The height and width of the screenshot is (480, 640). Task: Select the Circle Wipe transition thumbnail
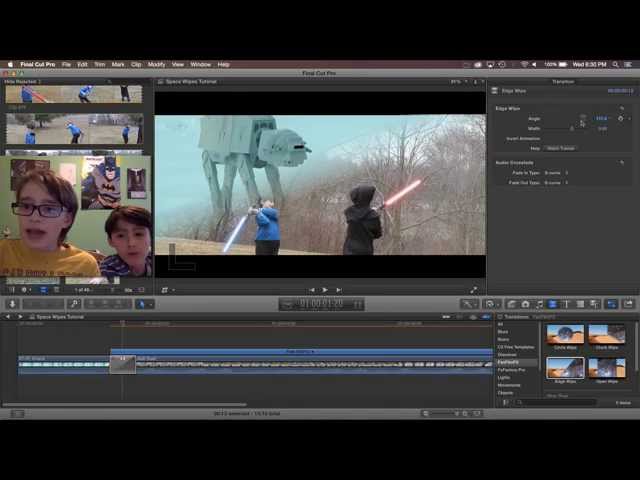565,334
